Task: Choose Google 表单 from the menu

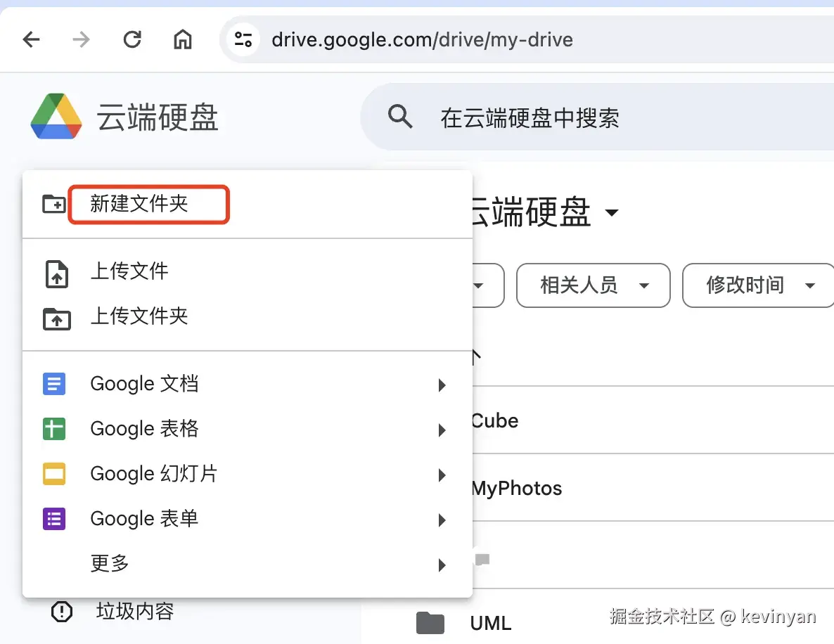Action: 248,519
